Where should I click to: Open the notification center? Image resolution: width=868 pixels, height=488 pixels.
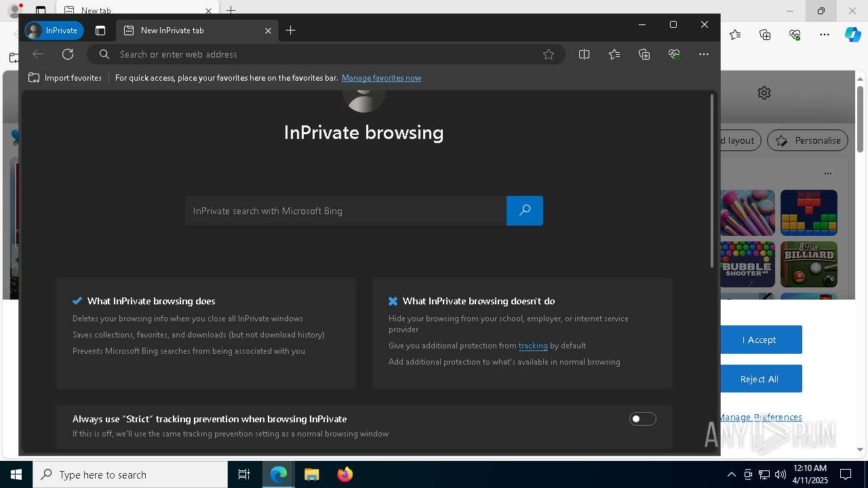[x=846, y=474]
